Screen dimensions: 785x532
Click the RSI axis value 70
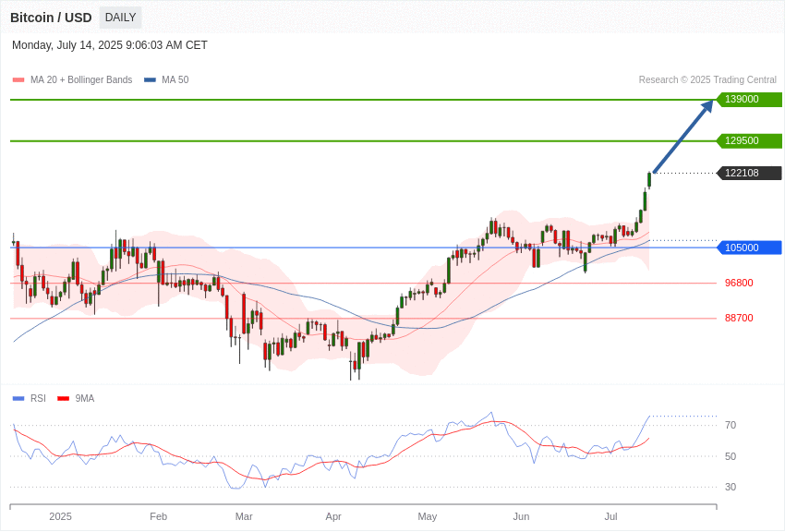(x=731, y=426)
